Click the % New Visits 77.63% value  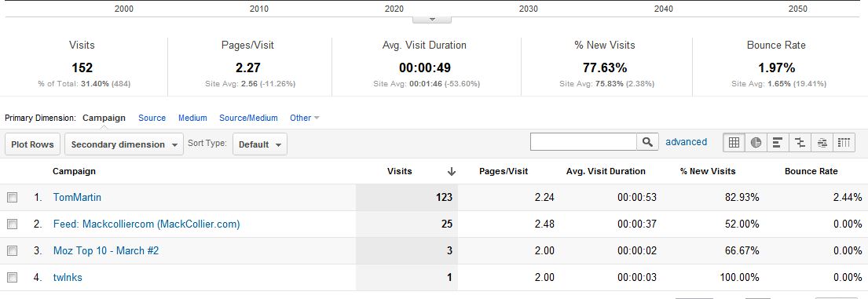pyautogui.click(x=605, y=68)
